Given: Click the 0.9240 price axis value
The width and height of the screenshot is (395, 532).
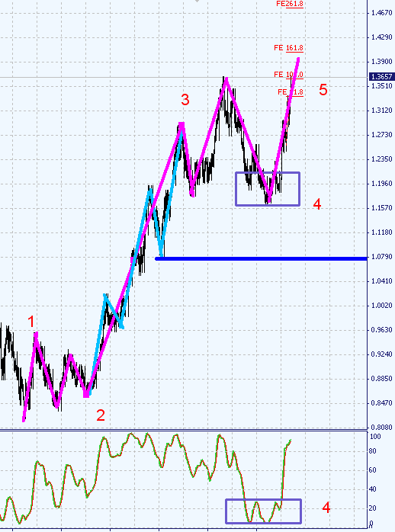Looking at the screenshot, I should click(382, 354).
